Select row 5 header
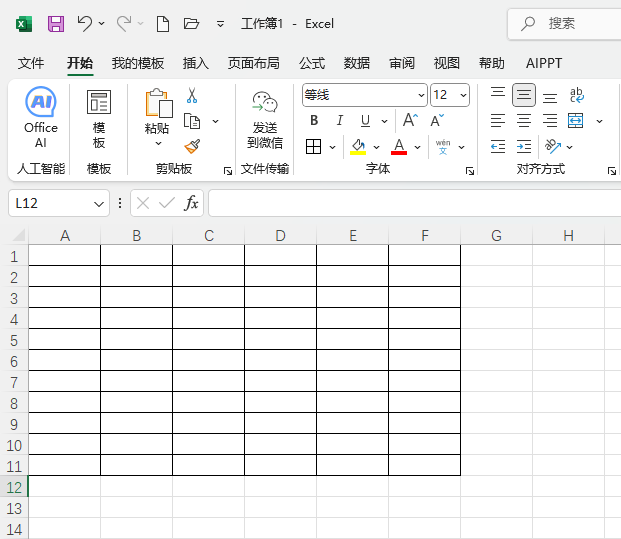This screenshot has width=621, height=539. tap(14, 341)
